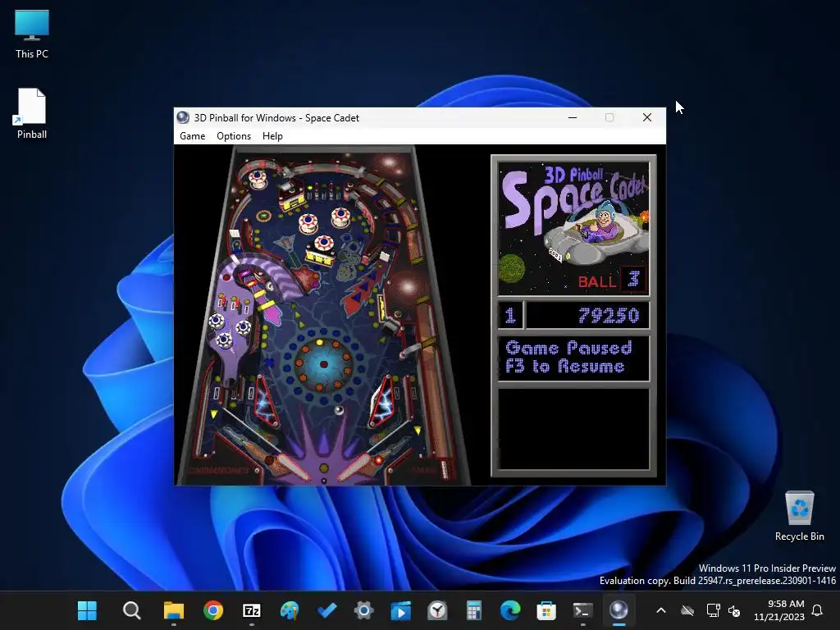Viewport: 840px width, 630px height.
Task: Click the Space Cadet logo artwork
Action: pos(573,229)
